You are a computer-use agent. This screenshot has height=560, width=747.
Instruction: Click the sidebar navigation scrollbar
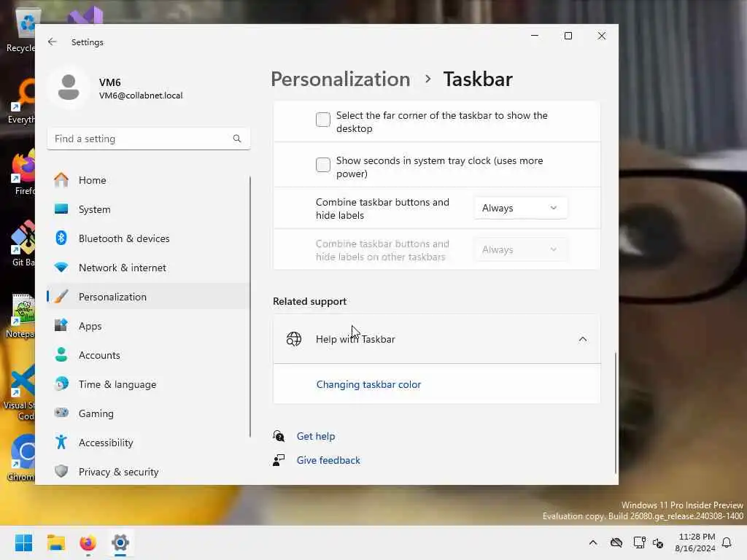point(249,307)
